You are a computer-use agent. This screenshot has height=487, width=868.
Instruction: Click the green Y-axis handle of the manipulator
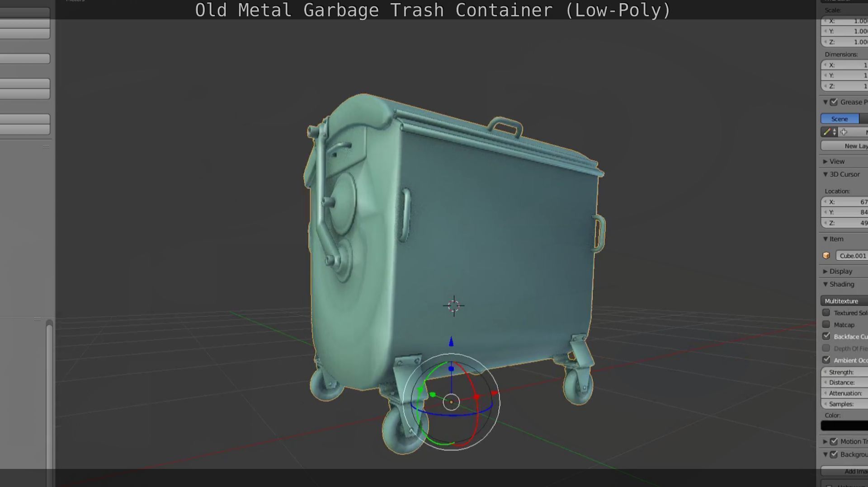433,395
